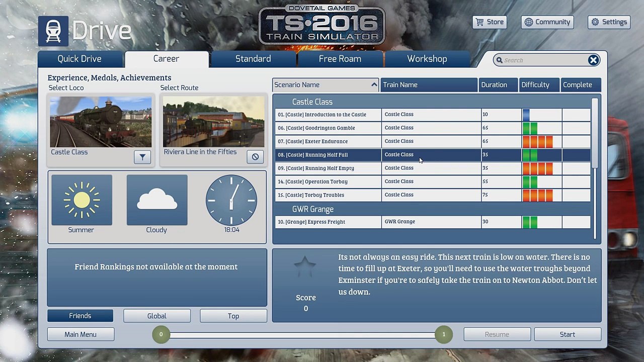Click the Score value 0

coord(305,309)
